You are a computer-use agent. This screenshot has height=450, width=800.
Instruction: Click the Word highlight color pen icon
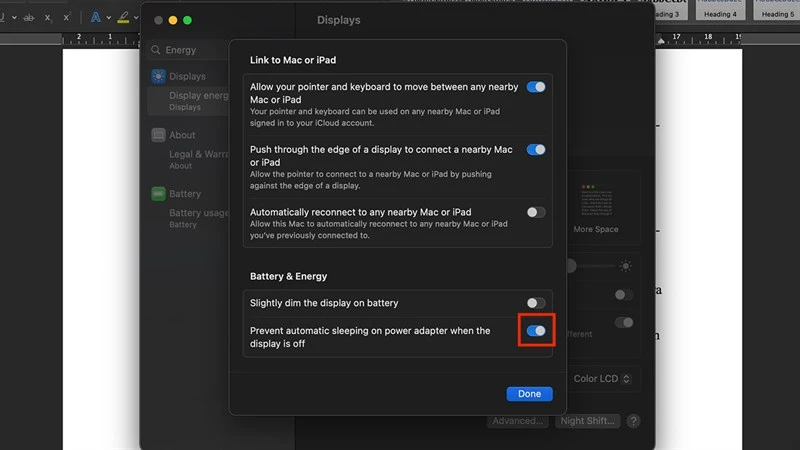point(123,17)
